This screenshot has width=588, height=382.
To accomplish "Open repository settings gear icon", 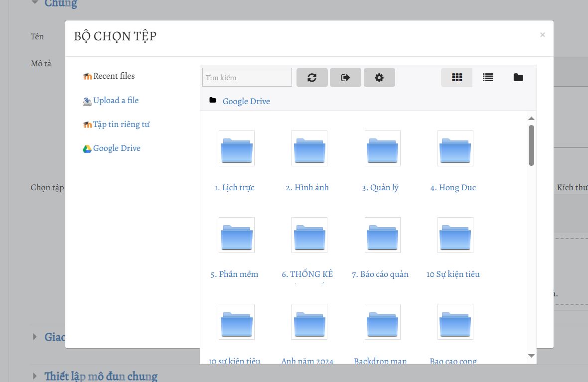I will 379,78.
